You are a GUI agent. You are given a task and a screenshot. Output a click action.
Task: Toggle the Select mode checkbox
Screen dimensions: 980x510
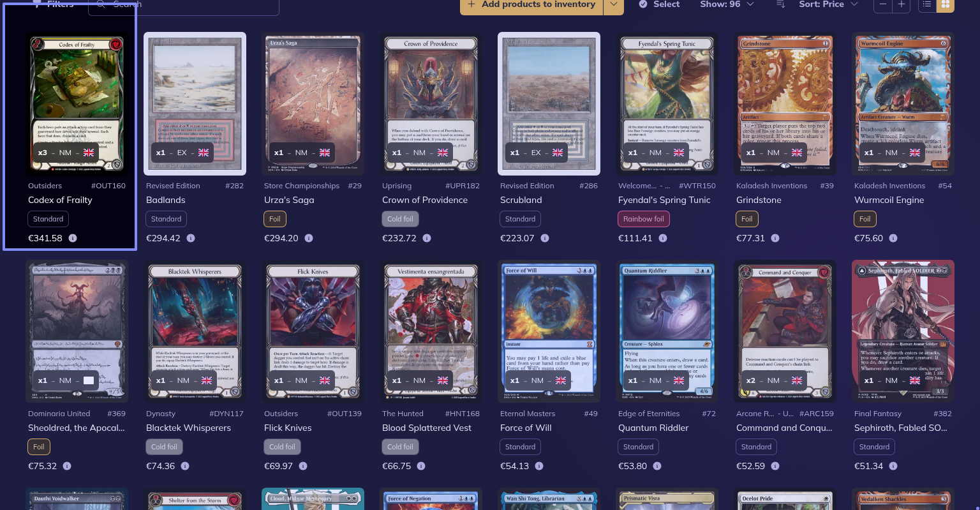click(642, 4)
